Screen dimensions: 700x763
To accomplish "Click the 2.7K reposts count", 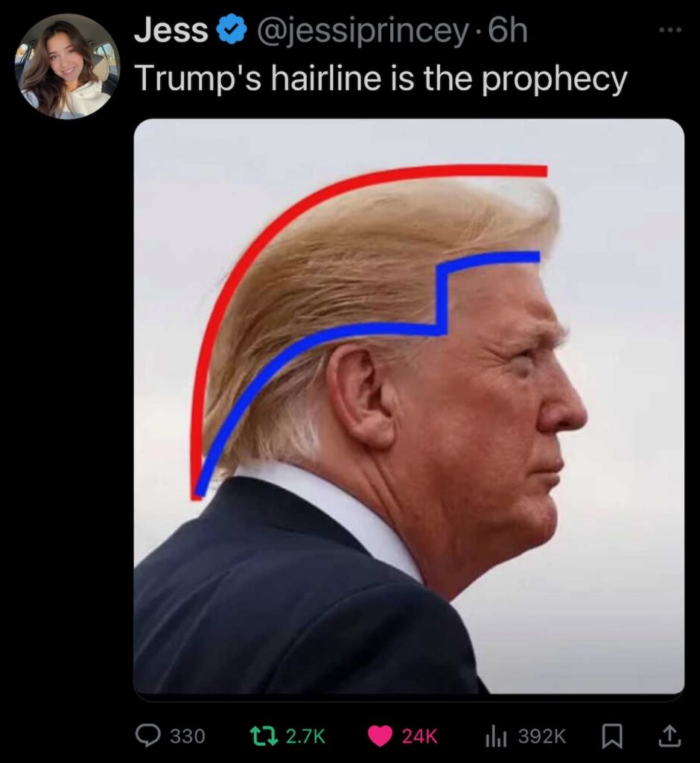I will [x=305, y=735].
